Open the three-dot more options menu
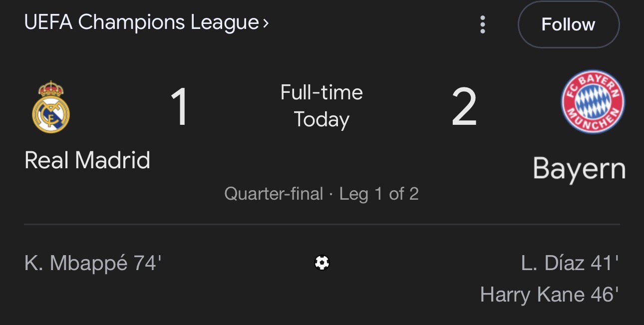This screenshot has width=644, height=325. click(x=482, y=24)
